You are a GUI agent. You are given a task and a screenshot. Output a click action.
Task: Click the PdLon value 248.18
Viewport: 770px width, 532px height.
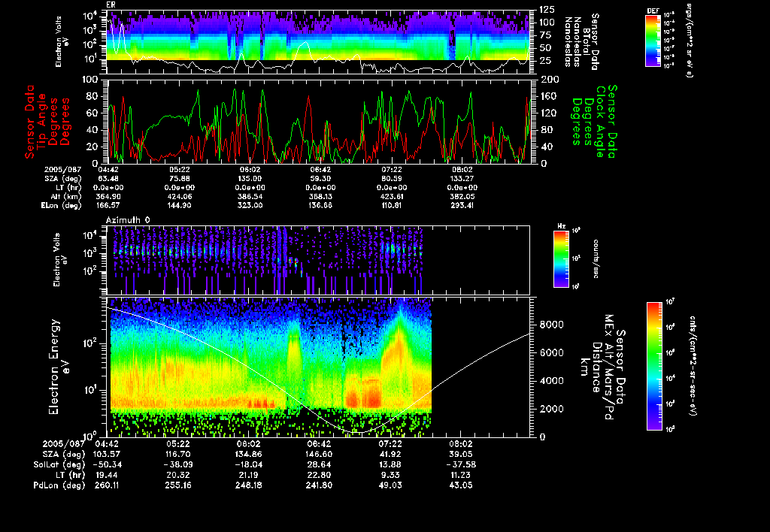pos(250,485)
